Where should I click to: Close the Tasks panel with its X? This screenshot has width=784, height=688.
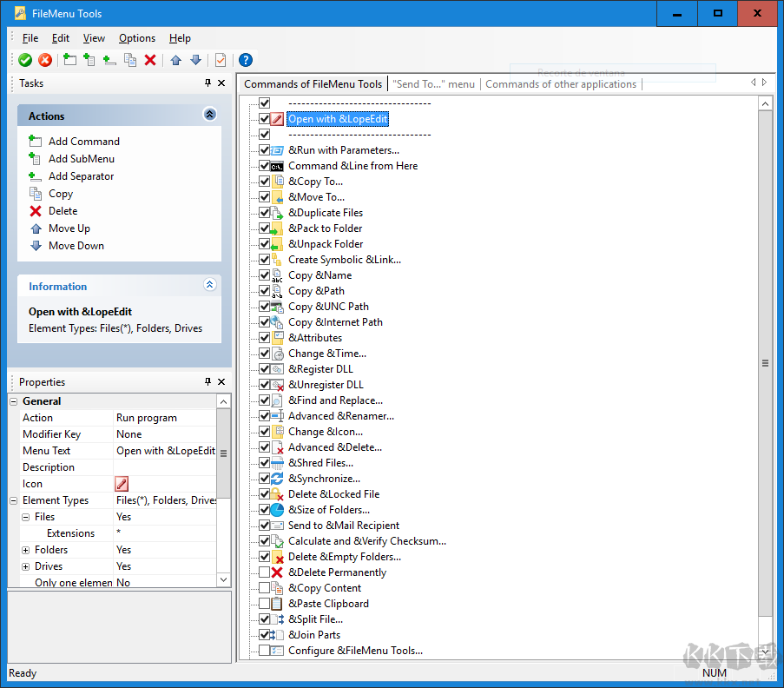[x=221, y=83]
